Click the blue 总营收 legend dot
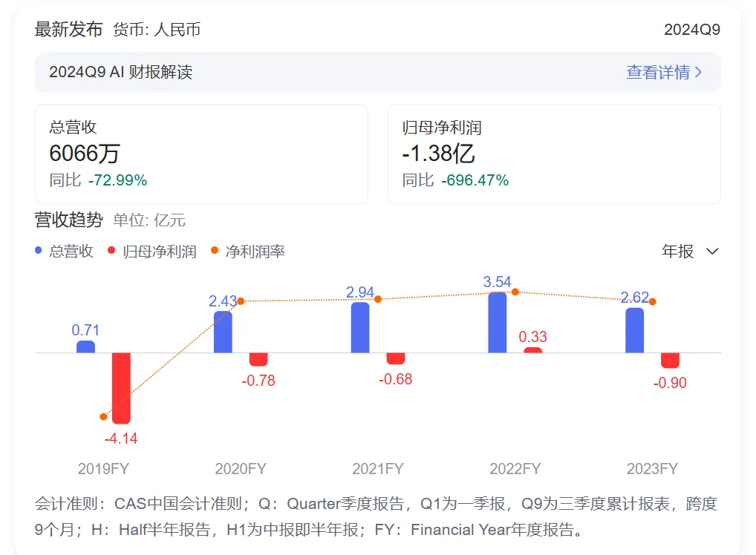The image size is (756, 555). click(39, 252)
